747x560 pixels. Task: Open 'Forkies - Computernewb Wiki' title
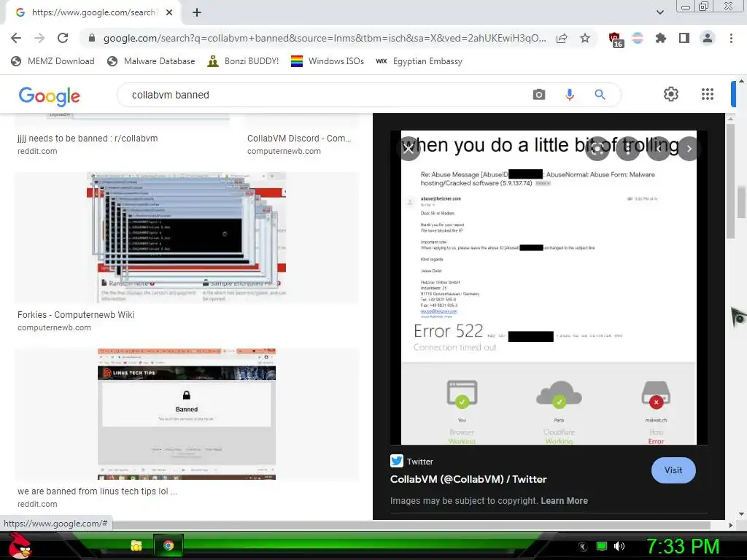tap(76, 315)
